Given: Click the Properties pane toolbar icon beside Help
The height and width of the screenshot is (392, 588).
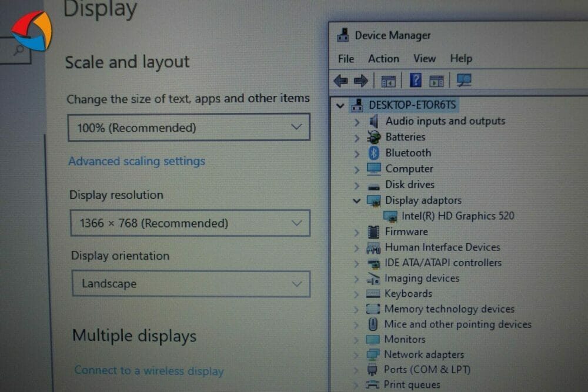Looking at the screenshot, I should 436,81.
